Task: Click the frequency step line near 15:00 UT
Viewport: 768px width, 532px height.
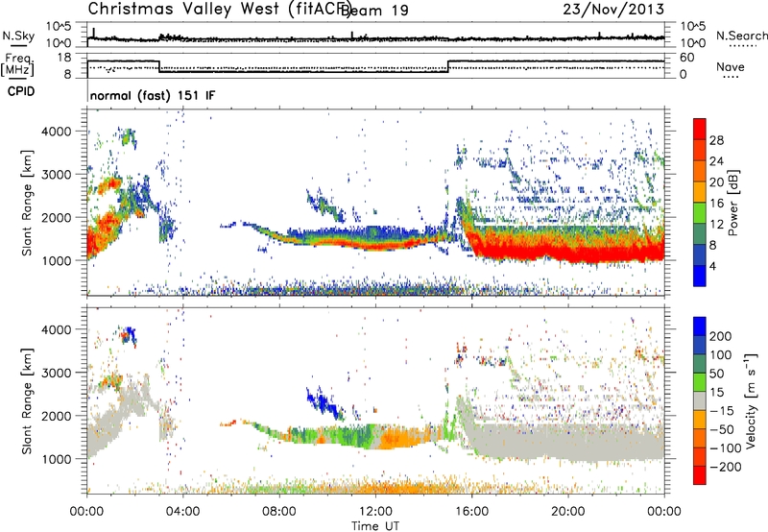Action: point(448,66)
